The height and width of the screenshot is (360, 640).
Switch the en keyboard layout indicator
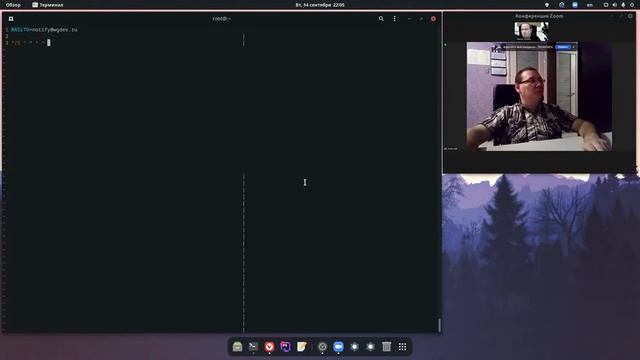[589, 5]
